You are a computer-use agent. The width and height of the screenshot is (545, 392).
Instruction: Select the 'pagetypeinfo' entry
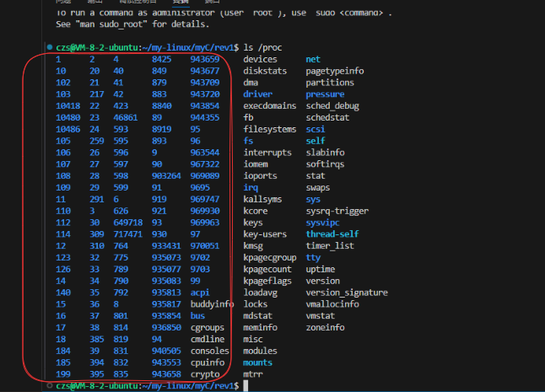[x=335, y=71]
